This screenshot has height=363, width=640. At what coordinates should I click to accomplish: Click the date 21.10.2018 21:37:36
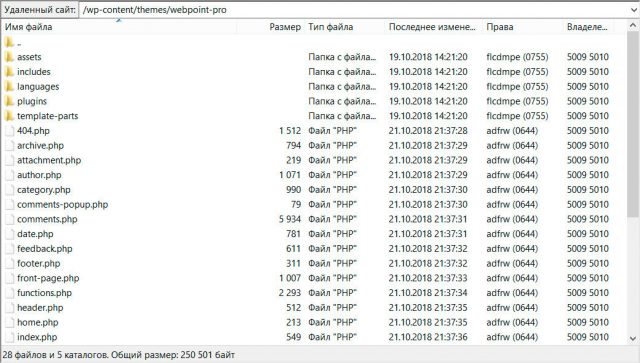coord(428,337)
